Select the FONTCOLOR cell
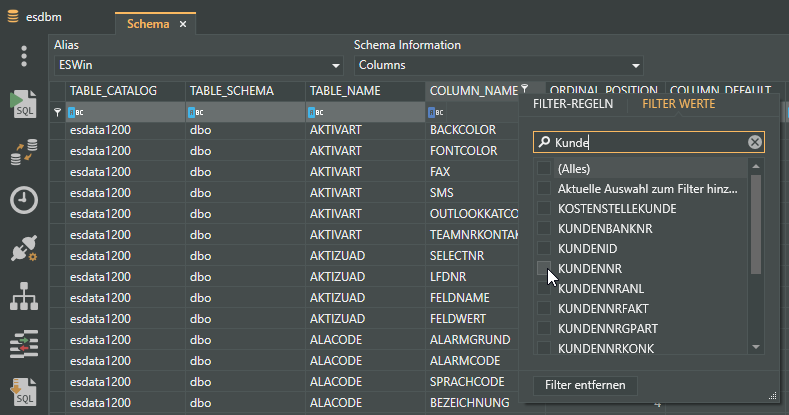Viewport: 789px width, 415px height. tap(472, 151)
